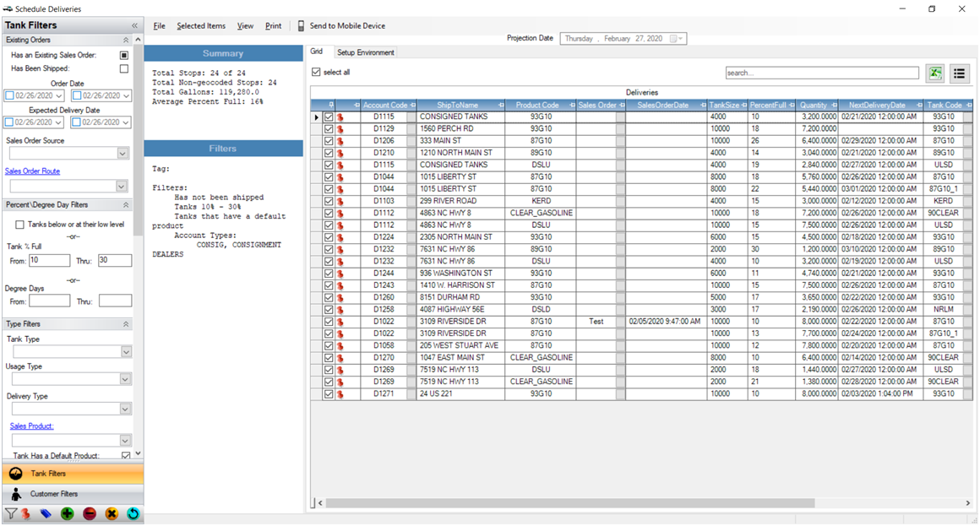Check the Has Been Shipped checkbox
This screenshot has width=980, height=526.
click(123, 68)
